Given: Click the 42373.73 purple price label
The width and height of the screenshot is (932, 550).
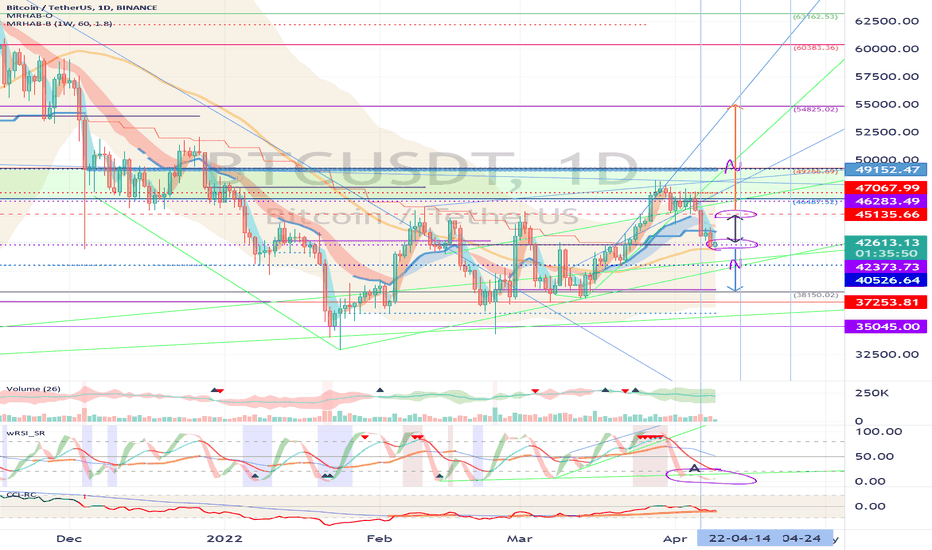Looking at the screenshot, I should click(887, 267).
